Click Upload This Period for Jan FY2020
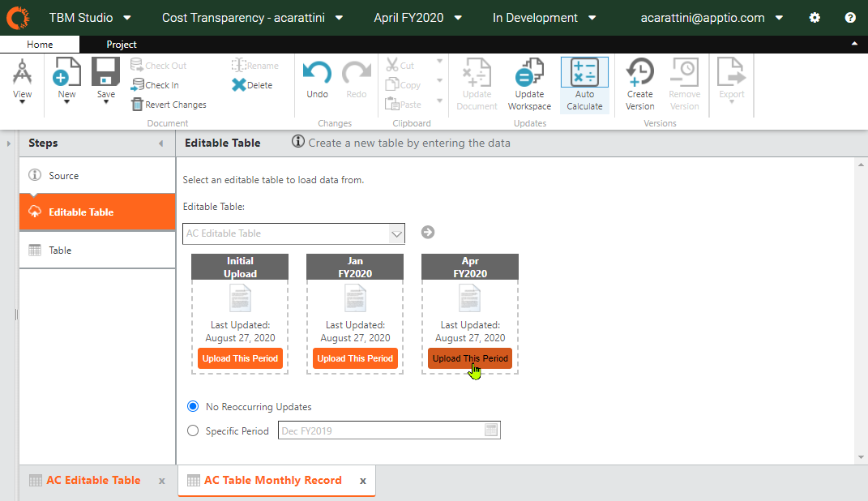This screenshot has width=868, height=501. 355,358
